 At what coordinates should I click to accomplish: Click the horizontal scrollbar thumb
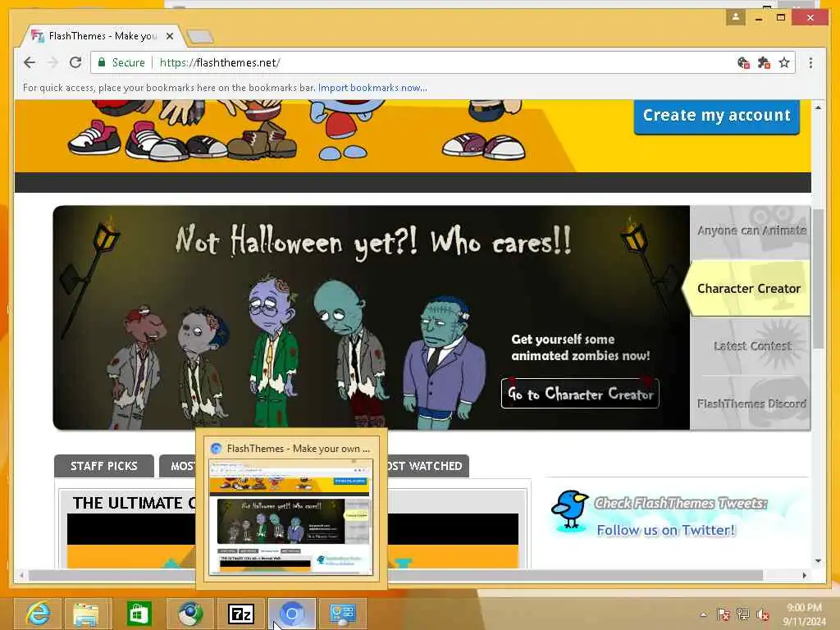pos(396,575)
